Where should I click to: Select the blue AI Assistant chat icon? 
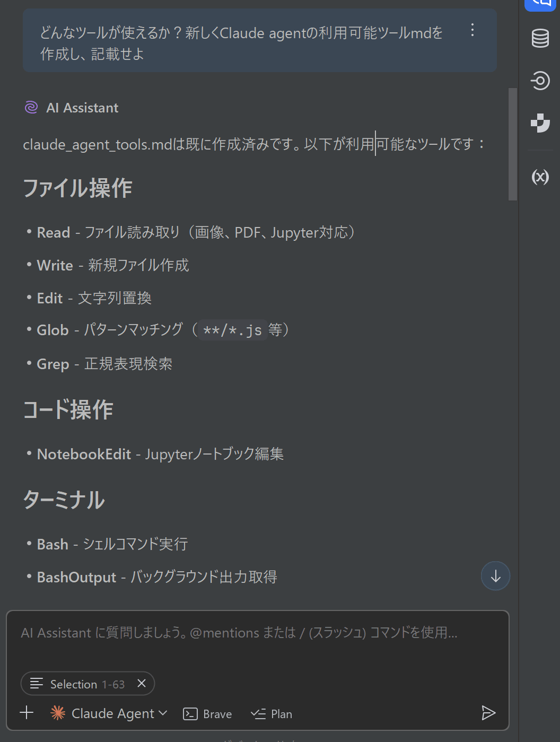click(540, 5)
